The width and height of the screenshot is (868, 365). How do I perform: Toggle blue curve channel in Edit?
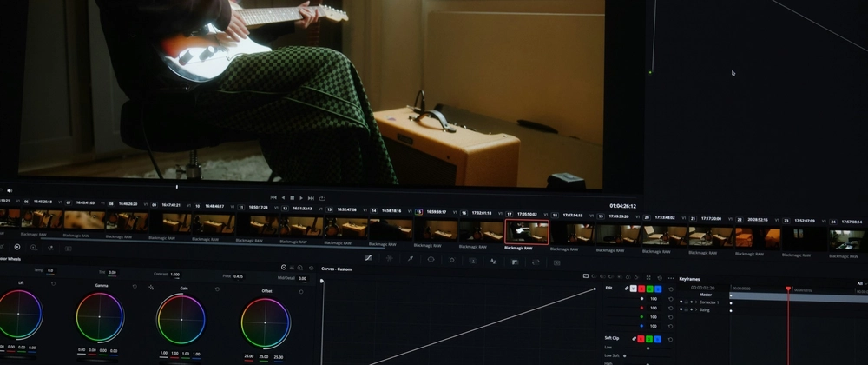click(658, 289)
